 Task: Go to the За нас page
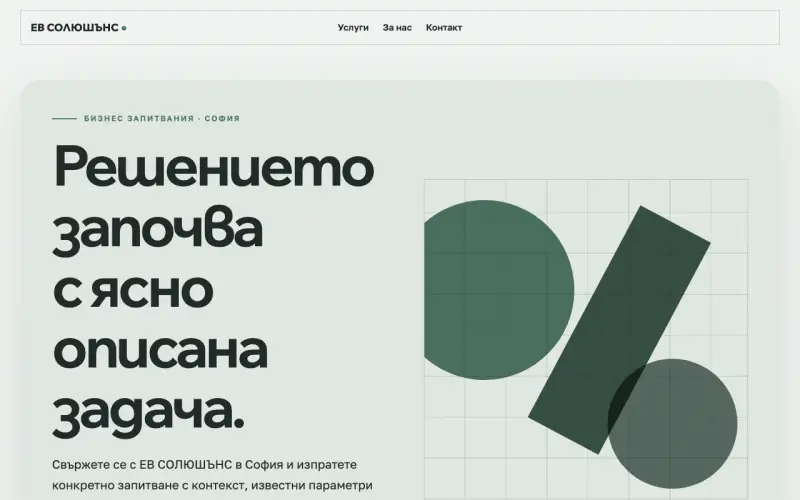(x=397, y=28)
